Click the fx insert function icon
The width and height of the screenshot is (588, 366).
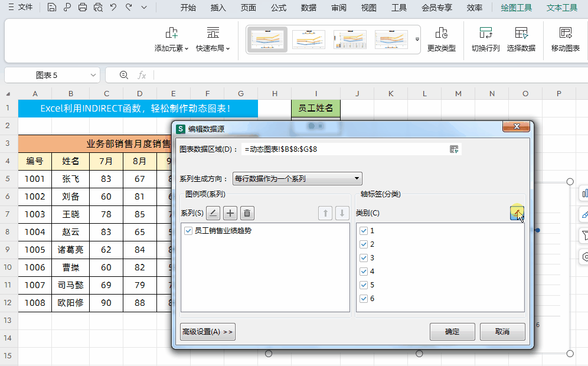(142, 75)
